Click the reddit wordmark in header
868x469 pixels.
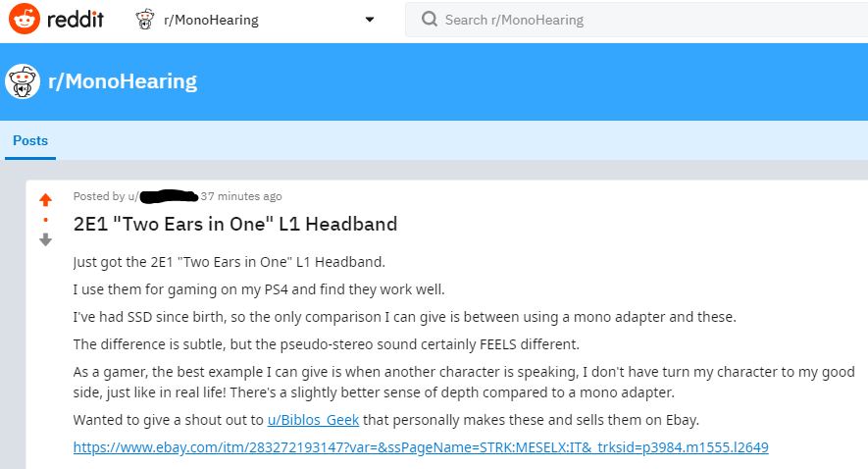tap(71, 20)
